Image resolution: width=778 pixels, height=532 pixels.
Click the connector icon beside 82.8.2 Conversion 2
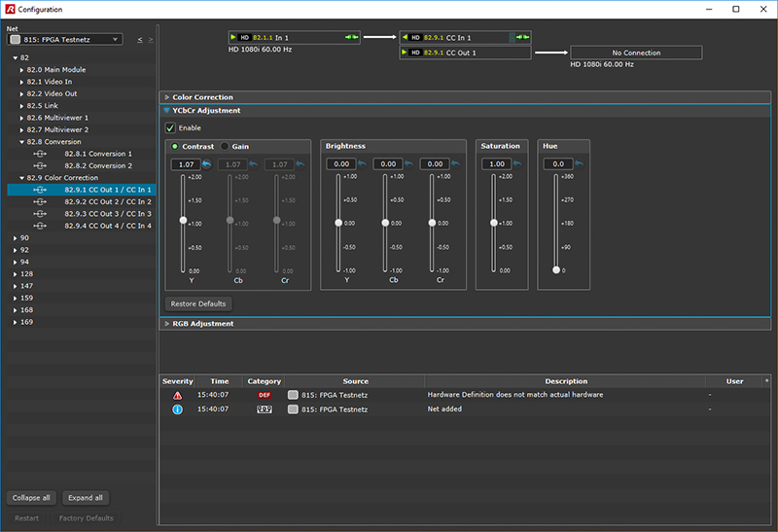click(40, 165)
